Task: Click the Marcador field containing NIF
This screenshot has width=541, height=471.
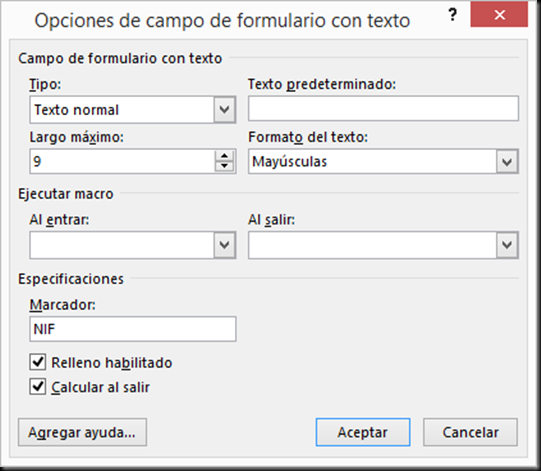Action: click(132, 329)
